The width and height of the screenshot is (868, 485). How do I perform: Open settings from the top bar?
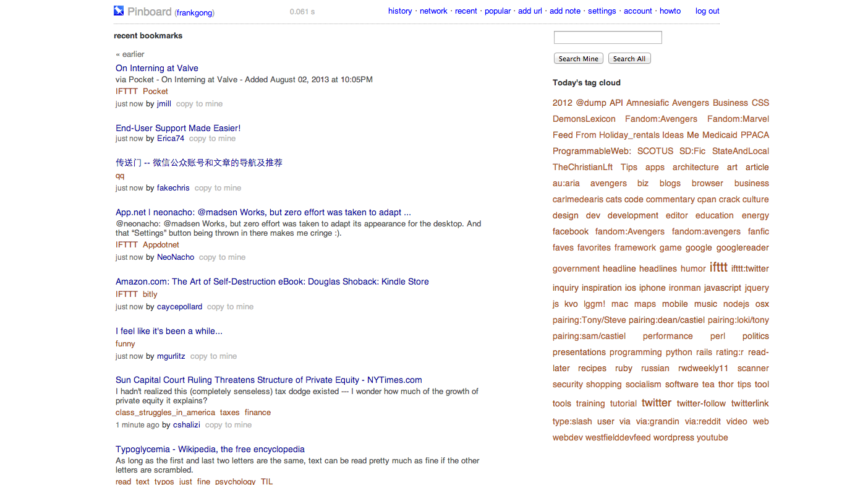pyautogui.click(x=602, y=11)
